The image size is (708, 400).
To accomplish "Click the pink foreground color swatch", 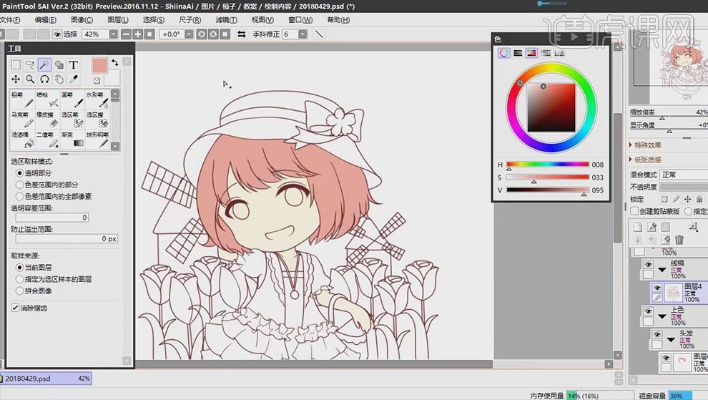I will (x=100, y=65).
